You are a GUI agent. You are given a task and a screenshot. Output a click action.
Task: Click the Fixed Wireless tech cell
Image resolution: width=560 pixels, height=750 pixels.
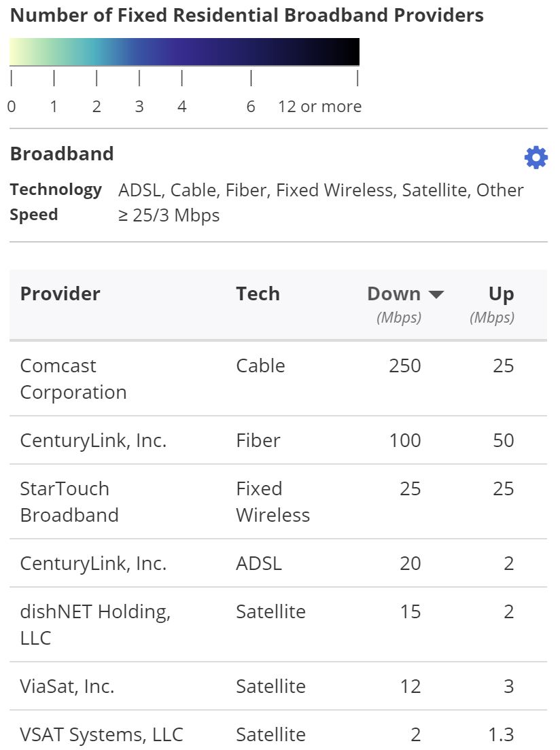273,502
